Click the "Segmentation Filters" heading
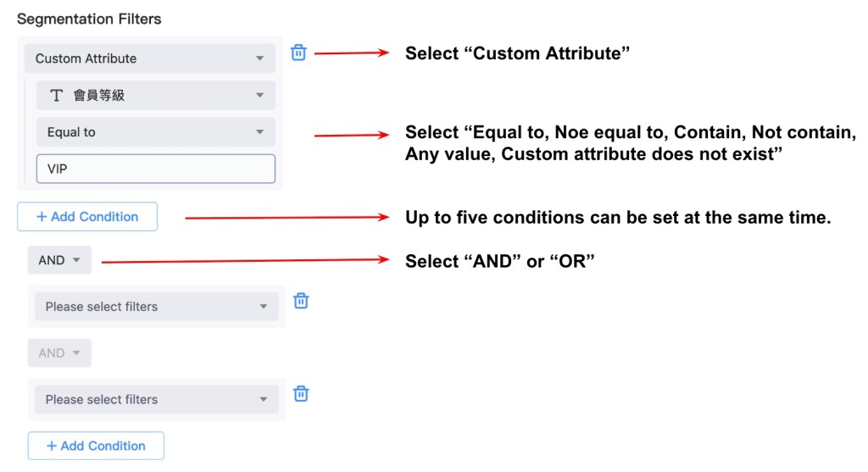 coord(89,18)
